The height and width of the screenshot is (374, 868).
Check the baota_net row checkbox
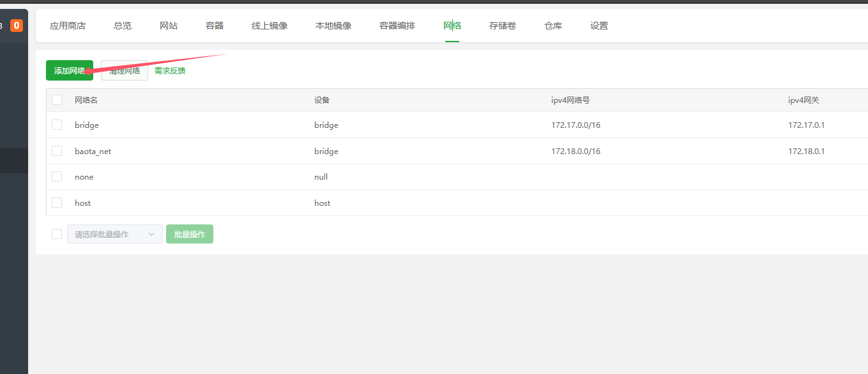click(57, 151)
